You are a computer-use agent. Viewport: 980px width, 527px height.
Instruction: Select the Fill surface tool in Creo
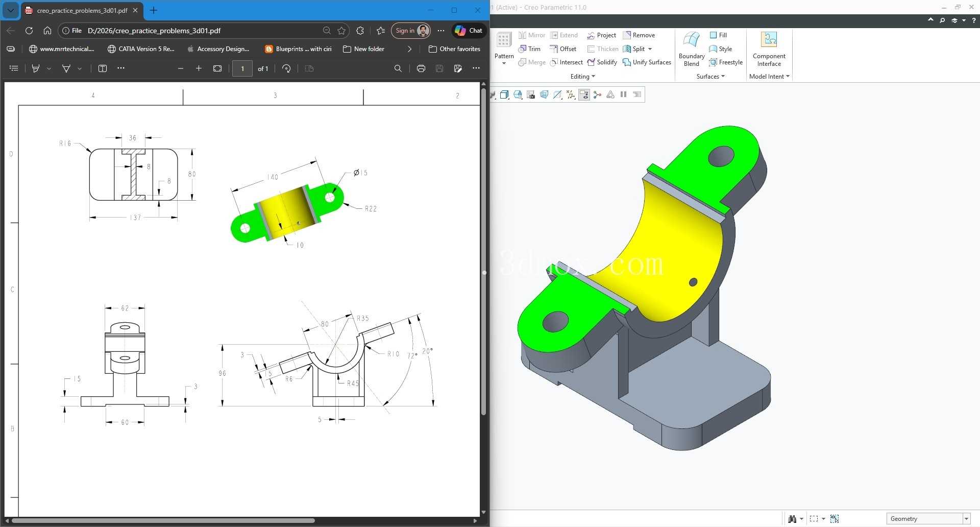718,35
